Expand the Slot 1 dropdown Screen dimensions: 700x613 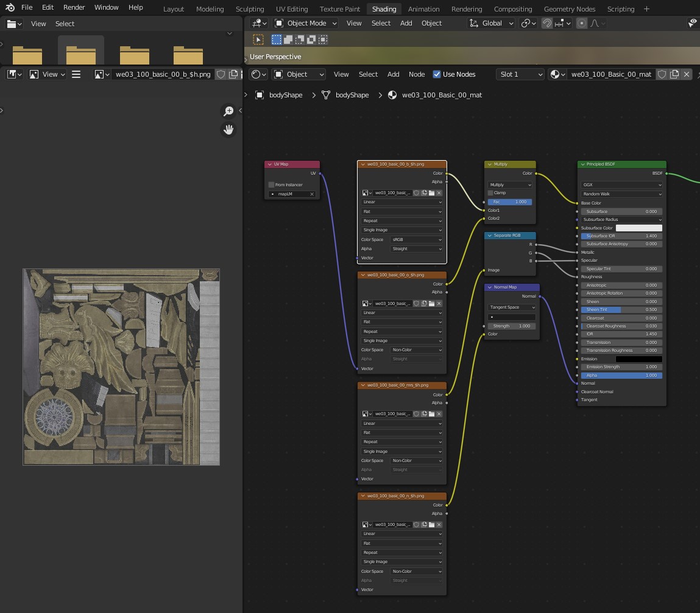tap(521, 74)
